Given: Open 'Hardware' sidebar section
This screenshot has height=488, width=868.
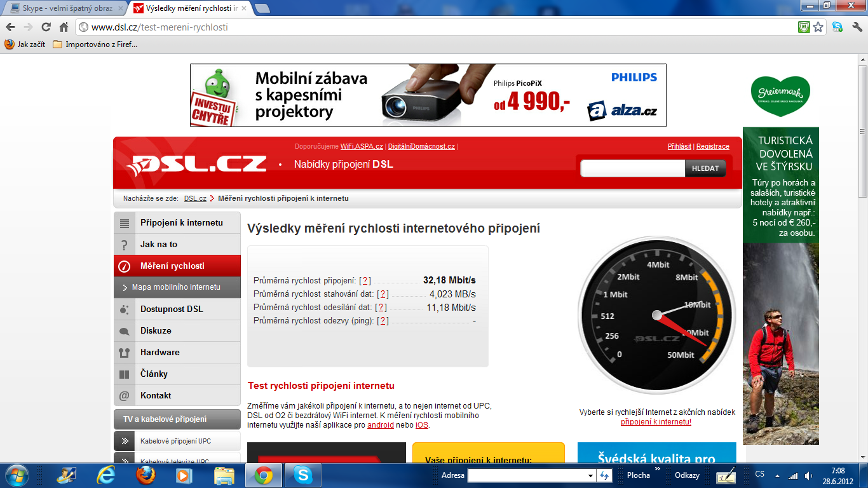Looking at the screenshot, I should click(177, 353).
